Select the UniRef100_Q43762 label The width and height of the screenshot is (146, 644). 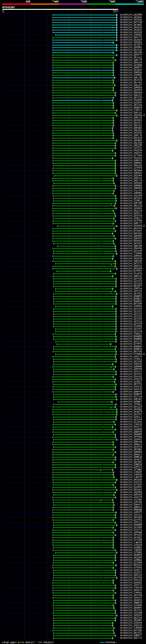click(x=131, y=294)
